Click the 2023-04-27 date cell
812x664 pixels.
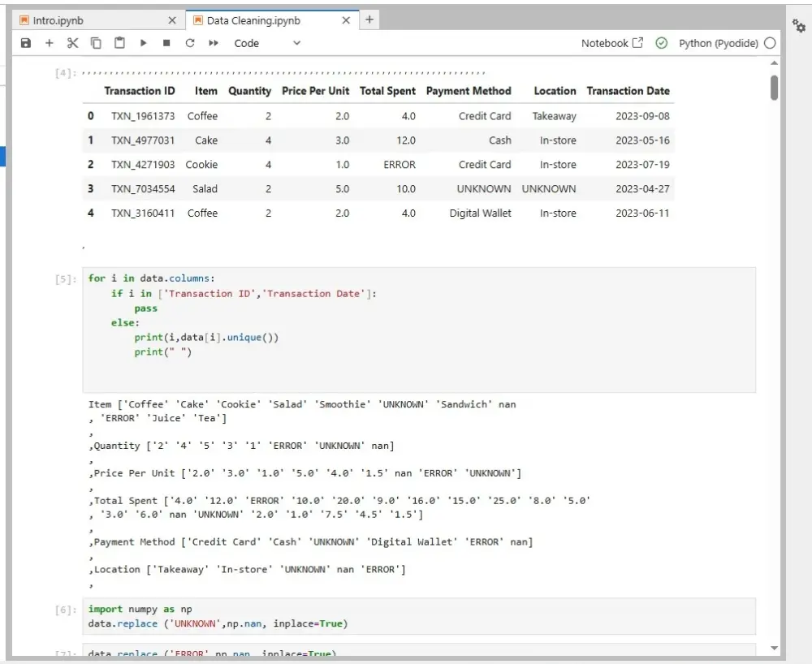(642, 189)
